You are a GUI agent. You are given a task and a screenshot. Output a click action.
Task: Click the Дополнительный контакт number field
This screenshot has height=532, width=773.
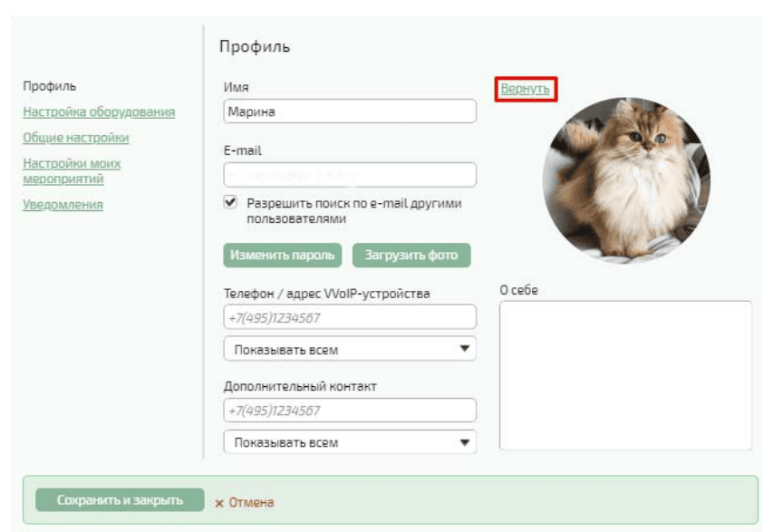[x=349, y=411]
